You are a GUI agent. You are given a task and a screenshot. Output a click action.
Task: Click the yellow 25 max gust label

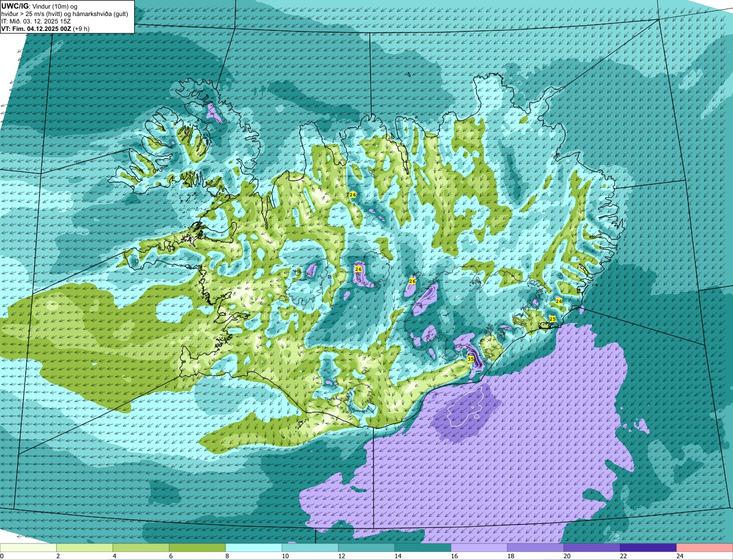tap(553, 319)
